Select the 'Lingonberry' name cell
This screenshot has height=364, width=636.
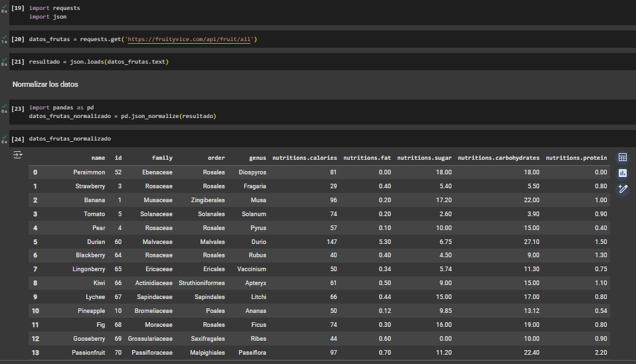tap(89, 269)
